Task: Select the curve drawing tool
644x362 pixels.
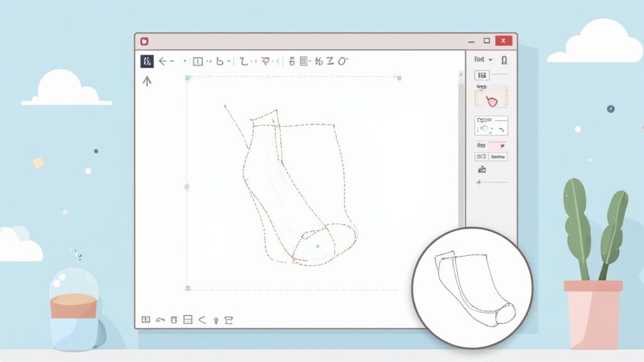Action: coord(219,61)
